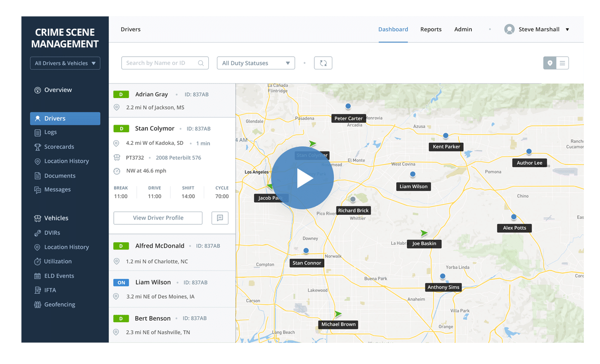Screen dimensions: 600x364
Task: Open the IFTA section in sidebar
Action: (x=50, y=290)
